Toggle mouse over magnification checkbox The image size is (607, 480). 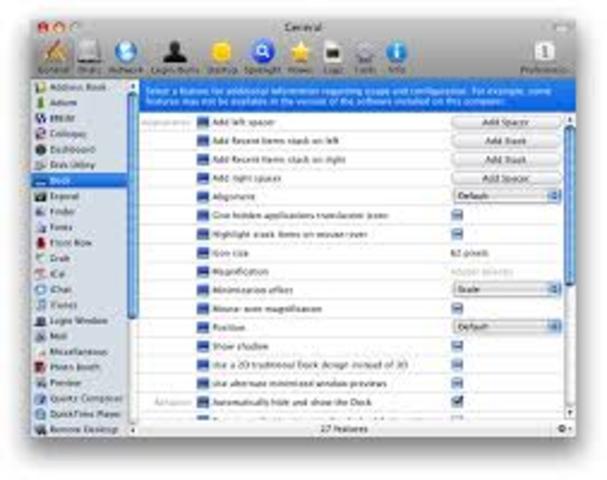pyautogui.click(x=457, y=308)
